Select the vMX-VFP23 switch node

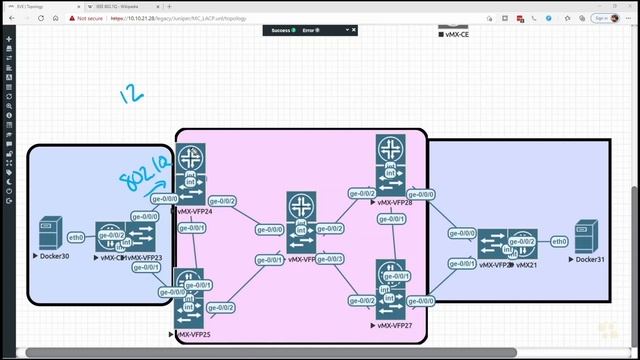click(140, 237)
